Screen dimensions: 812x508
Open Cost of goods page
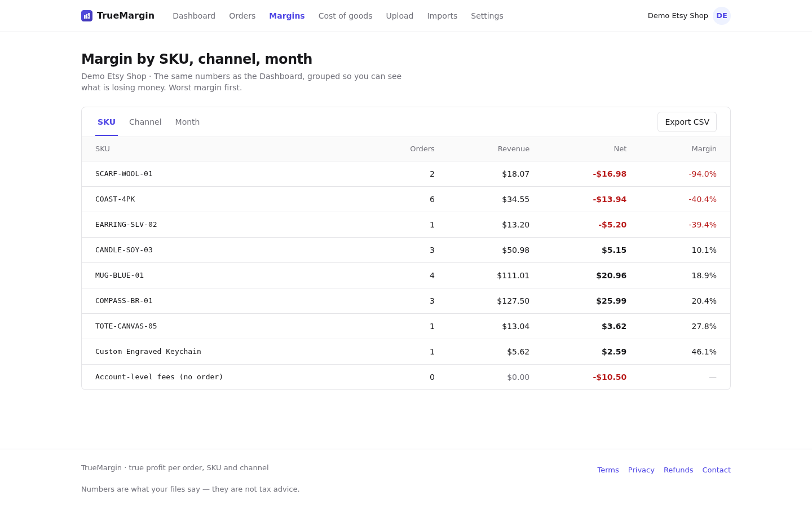pos(345,16)
